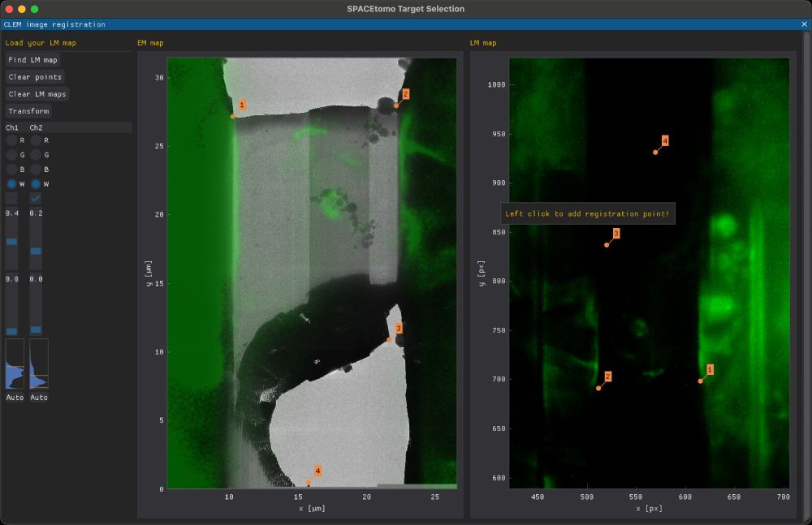Click the 'x [px]' axis label
Image resolution: width=812 pixels, height=525 pixels.
click(650, 509)
